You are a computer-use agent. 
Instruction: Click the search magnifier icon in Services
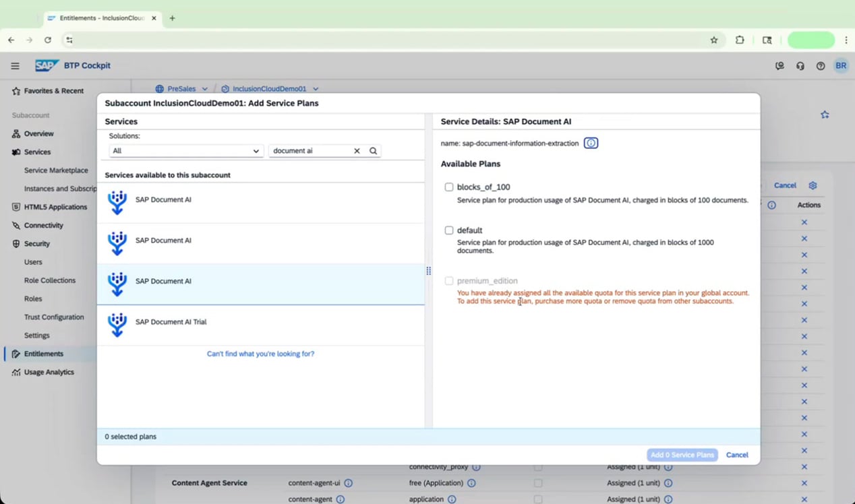[373, 151]
